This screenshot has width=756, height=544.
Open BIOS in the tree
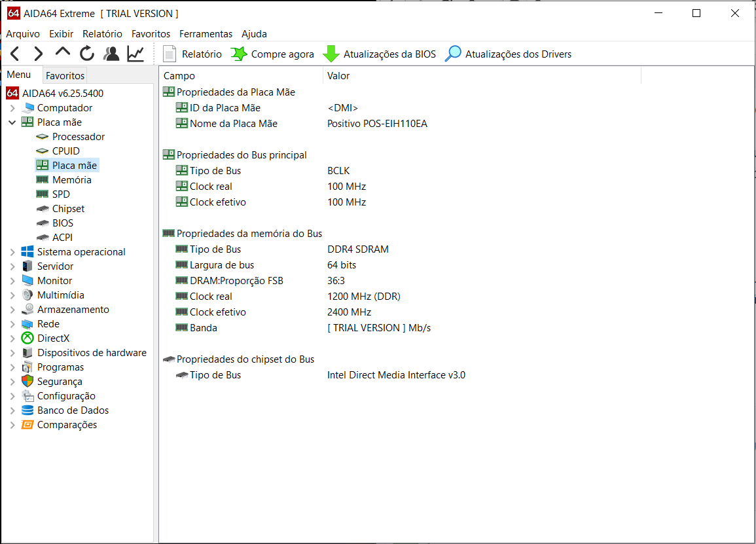point(63,223)
